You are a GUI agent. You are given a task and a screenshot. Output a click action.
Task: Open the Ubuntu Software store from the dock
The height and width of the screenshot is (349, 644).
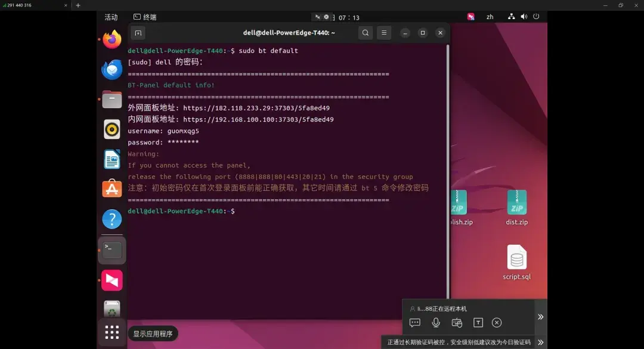click(x=112, y=189)
